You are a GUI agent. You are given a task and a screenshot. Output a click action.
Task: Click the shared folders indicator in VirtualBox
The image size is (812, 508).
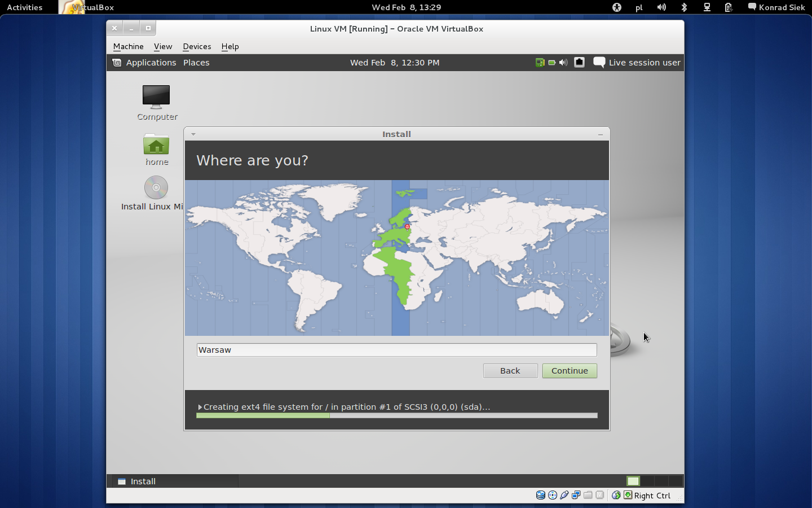click(588, 495)
